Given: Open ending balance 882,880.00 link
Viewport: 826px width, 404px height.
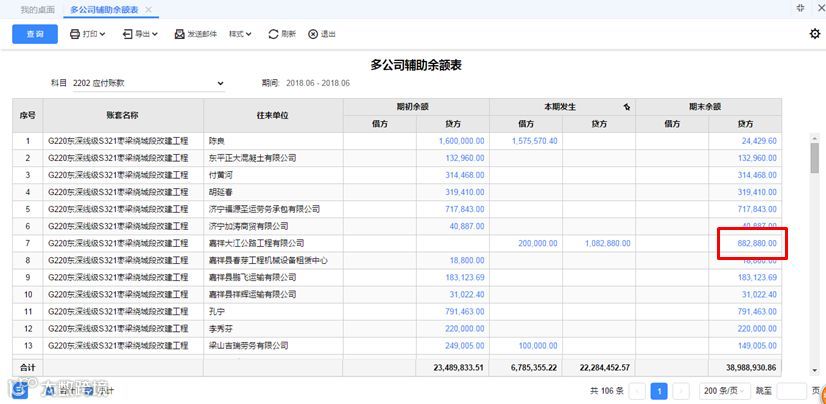Looking at the screenshot, I should pos(756,243).
